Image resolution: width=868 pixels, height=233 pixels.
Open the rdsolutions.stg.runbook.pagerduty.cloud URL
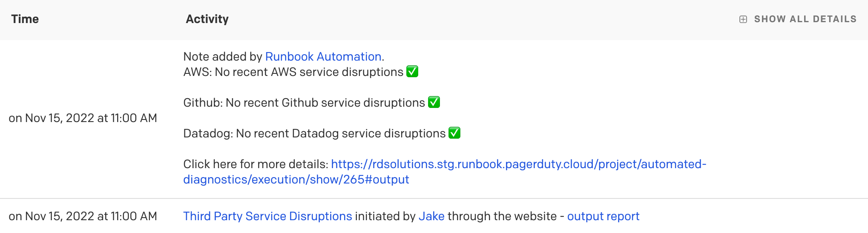click(519, 164)
